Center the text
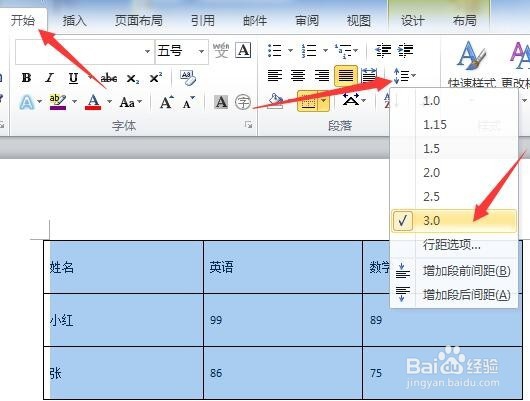This screenshot has width=530, height=401. pyautogui.click(x=298, y=75)
